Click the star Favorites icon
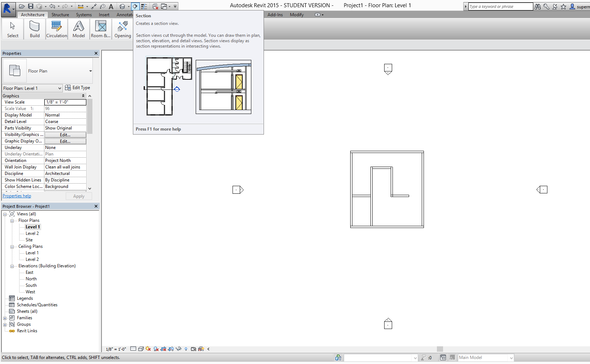This screenshot has height=364, width=590. coord(563,6)
